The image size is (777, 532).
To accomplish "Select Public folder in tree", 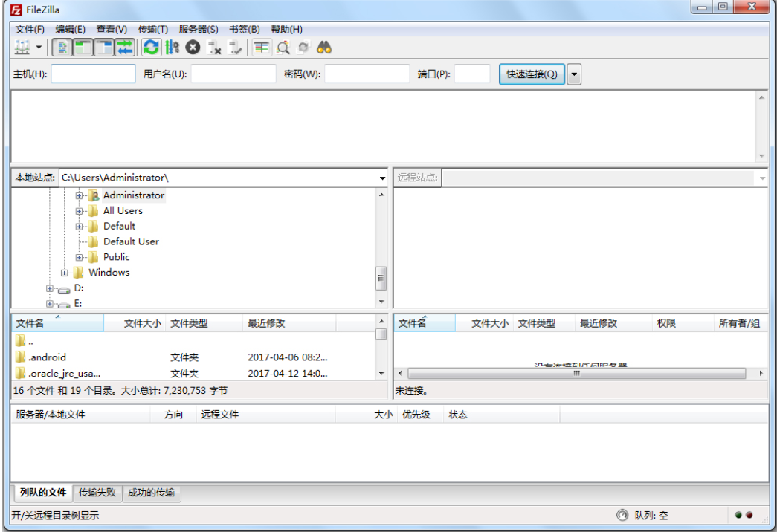I will 117,256.
